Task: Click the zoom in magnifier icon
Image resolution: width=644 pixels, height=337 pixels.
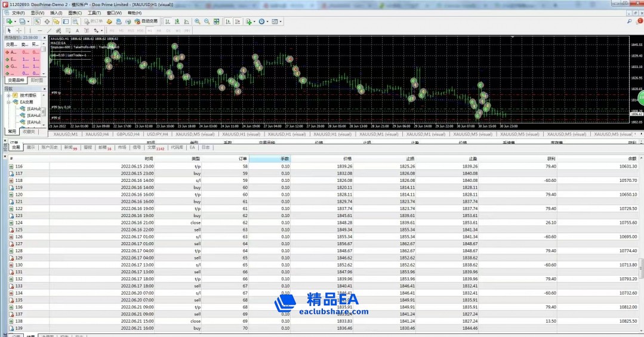Action: pyautogui.click(x=197, y=21)
